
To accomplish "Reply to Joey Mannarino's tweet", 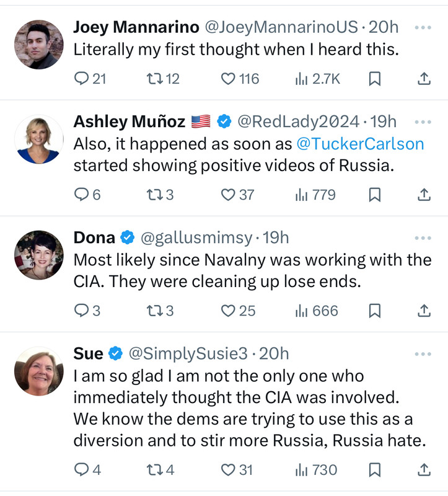I will (82, 78).
